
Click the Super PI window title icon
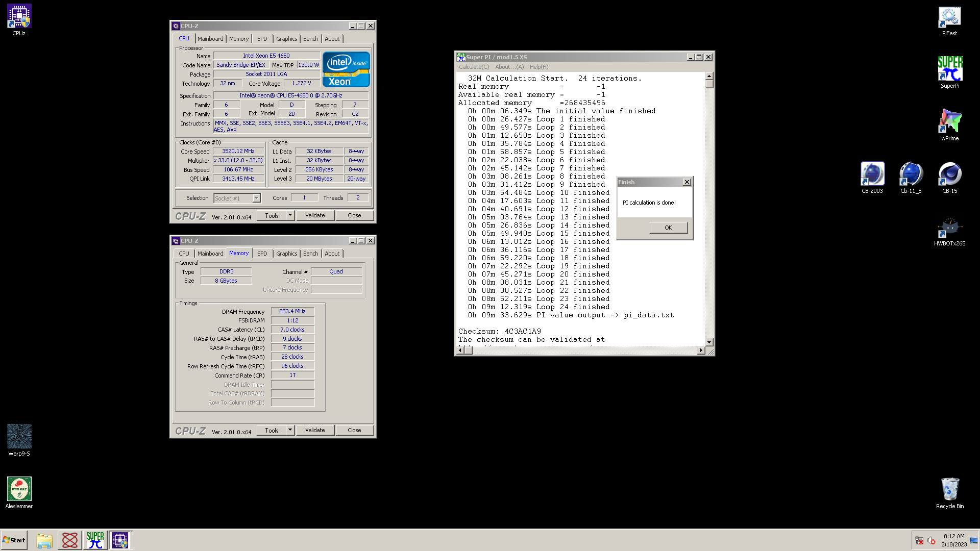pyautogui.click(x=460, y=57)
